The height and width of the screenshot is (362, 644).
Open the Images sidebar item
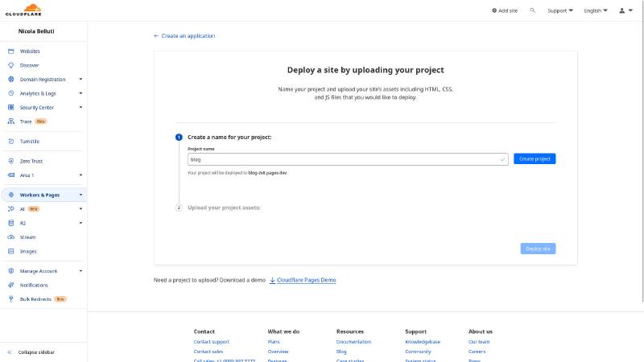(28, 251)
